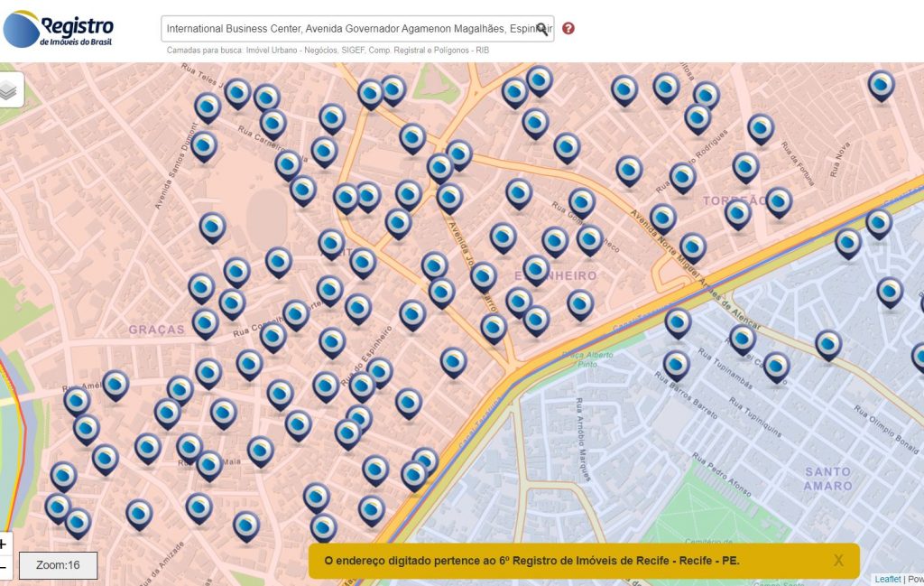Click the Zoom:16 level indicator
Image resolution: width=924 pixels, height=586 pixels.
(58, 565)
